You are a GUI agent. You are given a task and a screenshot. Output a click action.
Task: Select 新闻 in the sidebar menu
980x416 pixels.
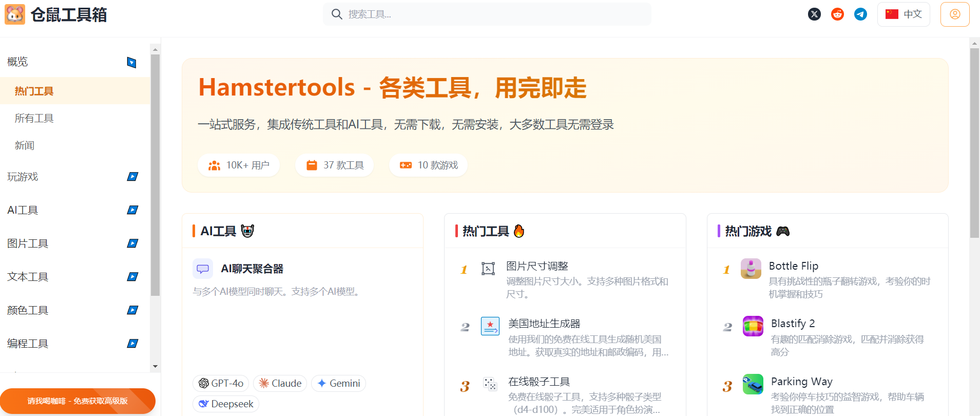[25, 145]
